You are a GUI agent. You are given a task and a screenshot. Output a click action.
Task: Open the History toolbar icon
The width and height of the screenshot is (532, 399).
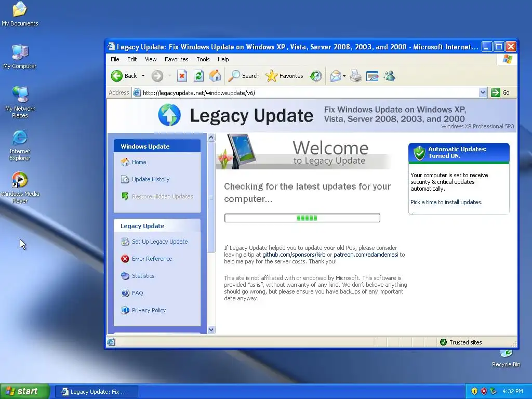pyautogui.click(x=316, y=76)
